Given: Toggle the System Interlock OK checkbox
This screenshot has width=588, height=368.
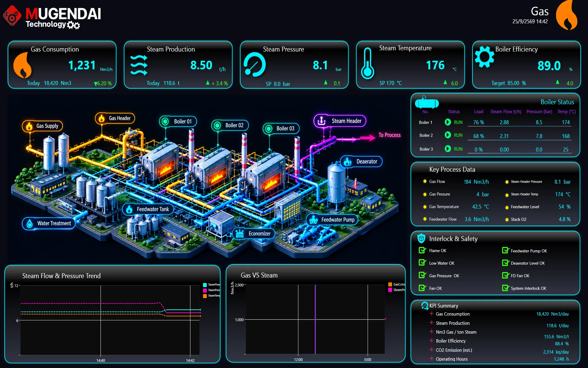Looking at the screenshot, I should coord(506,288).
